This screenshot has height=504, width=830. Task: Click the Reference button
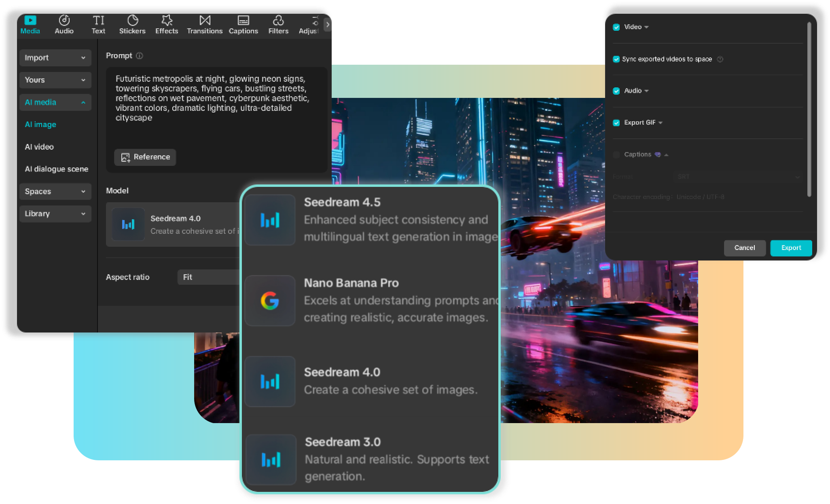tap(145, 157)
